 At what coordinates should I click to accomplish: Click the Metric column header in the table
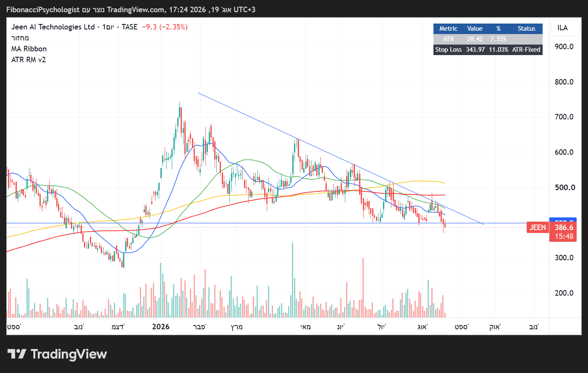448,29
